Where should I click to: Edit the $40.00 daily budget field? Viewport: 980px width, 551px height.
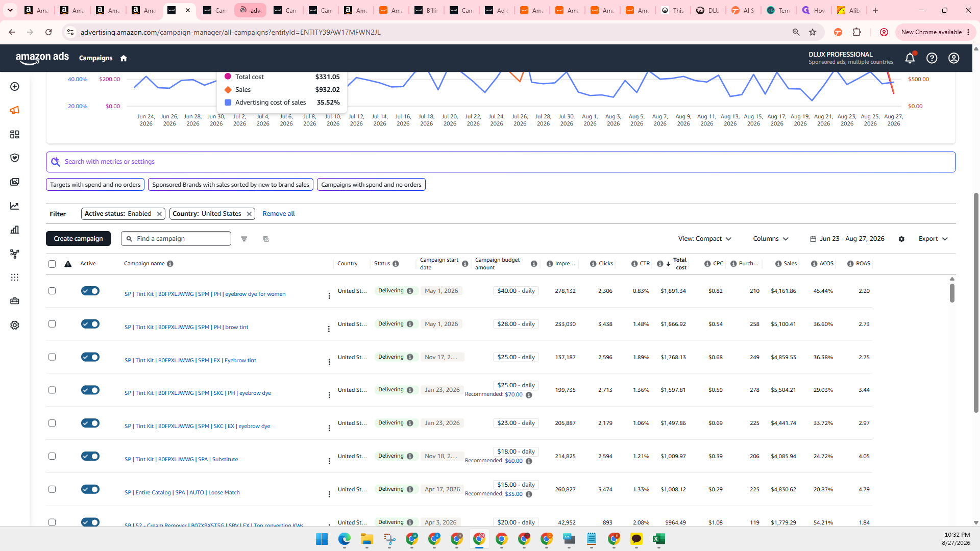pos(516,291)
